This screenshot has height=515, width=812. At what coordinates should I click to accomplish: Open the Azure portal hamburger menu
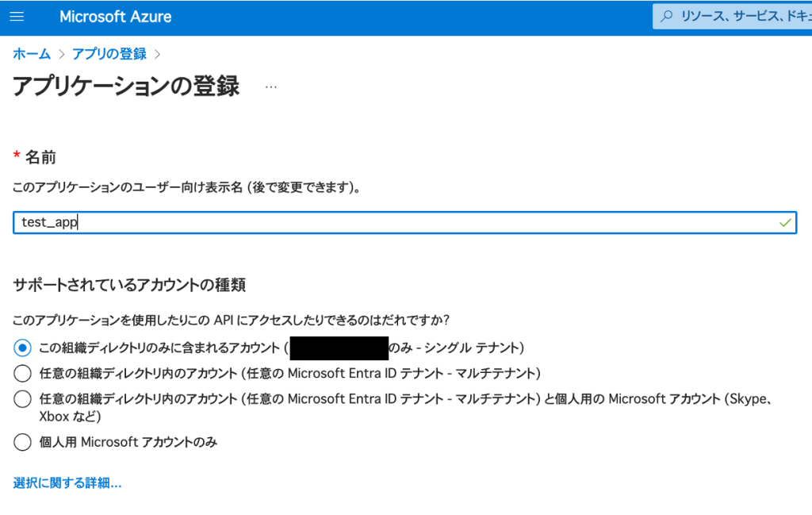[x=17, y=17]
